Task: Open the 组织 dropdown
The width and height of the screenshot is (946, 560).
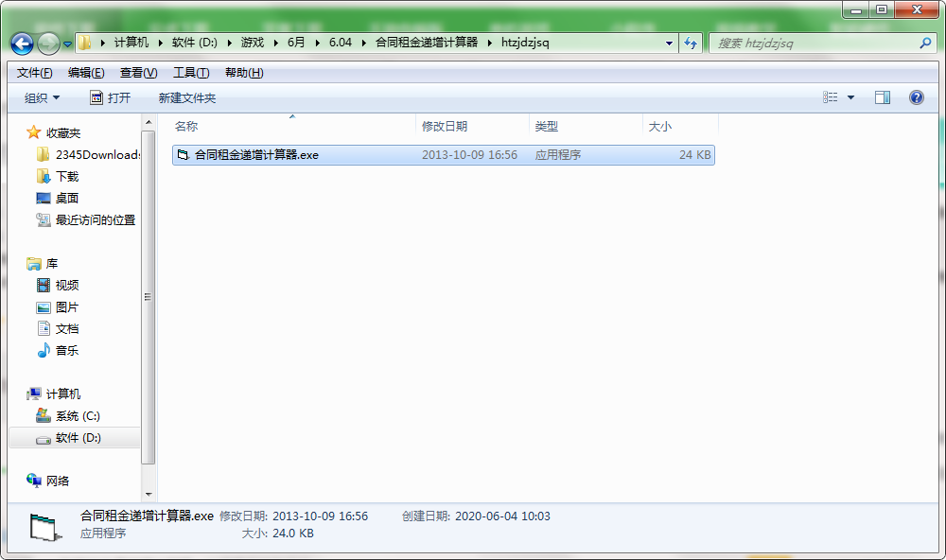Action: tap(42, 97)
